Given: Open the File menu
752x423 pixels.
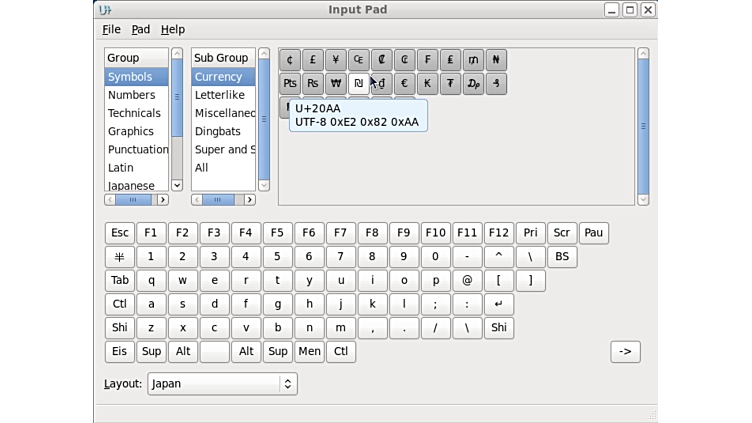Looking at the screenshot, I should pos(111,30).
